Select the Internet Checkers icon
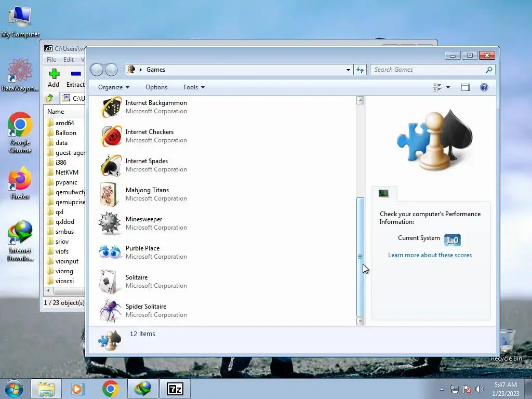This screenshot has height=399, width=532. click(x=110, y=136)
